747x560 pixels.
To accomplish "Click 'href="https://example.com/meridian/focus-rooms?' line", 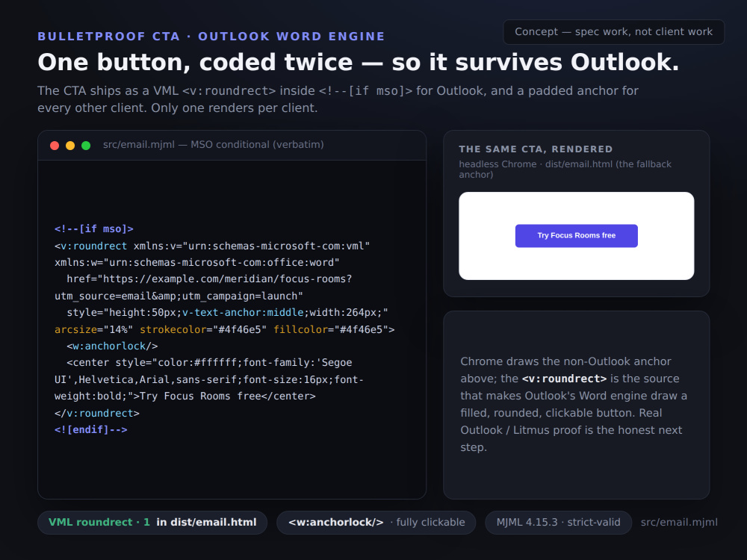I will pyautogui.click(x=209, y=279).
